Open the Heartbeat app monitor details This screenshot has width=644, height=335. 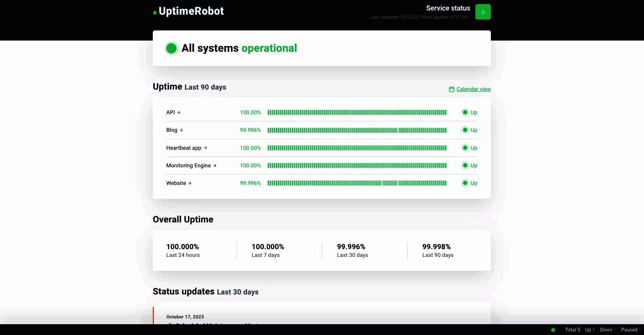tap(187, 148)
